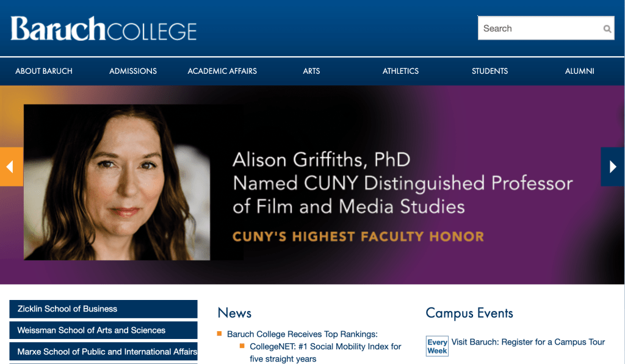This screenshot has height=364, width=625.
Task: Click the search magnifier icon
Action: 607,29
